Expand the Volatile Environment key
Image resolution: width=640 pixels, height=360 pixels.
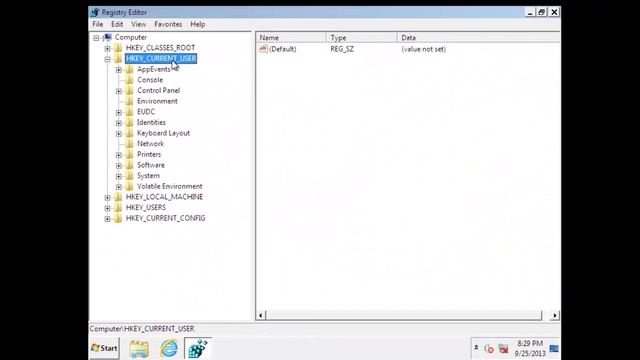point(119,187)
